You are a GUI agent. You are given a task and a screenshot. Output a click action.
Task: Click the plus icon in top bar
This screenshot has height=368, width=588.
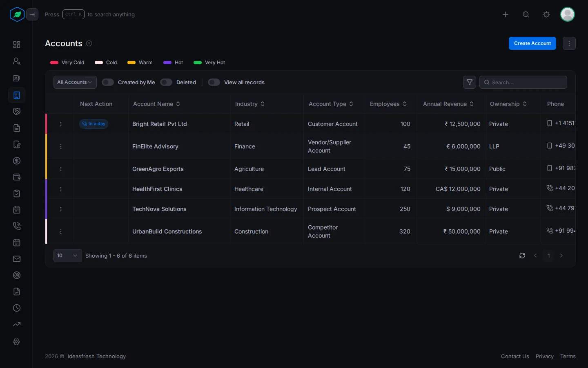pyautogui.click(x=506, y=15)
